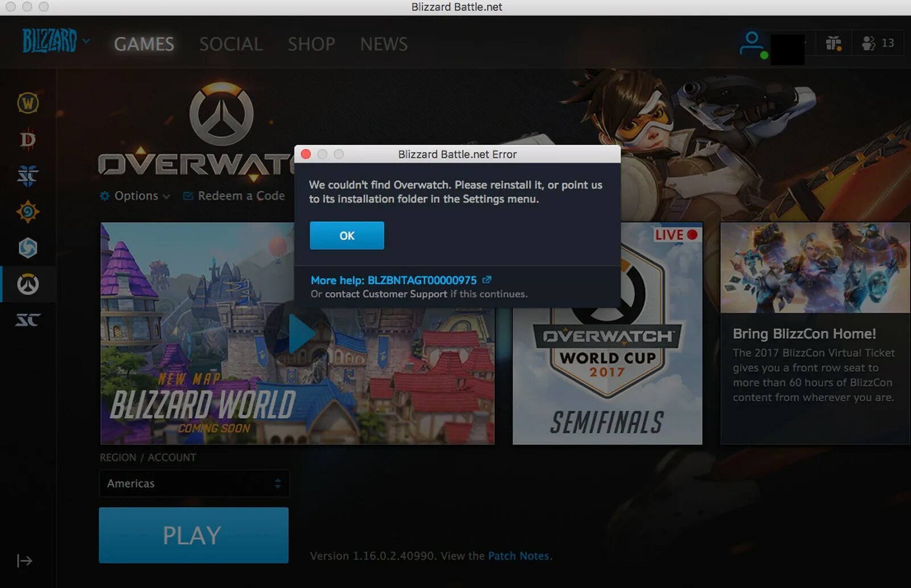Switch to the NEWS tab
This screenshot has width=911, height=588.
click(x=384, y=44)
